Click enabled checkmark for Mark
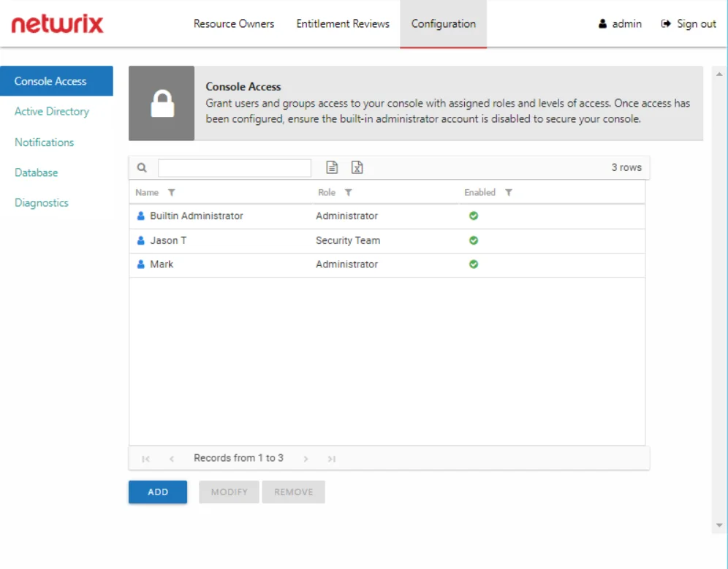This screenshot has width=728, height=569. [x=474, y=264]
